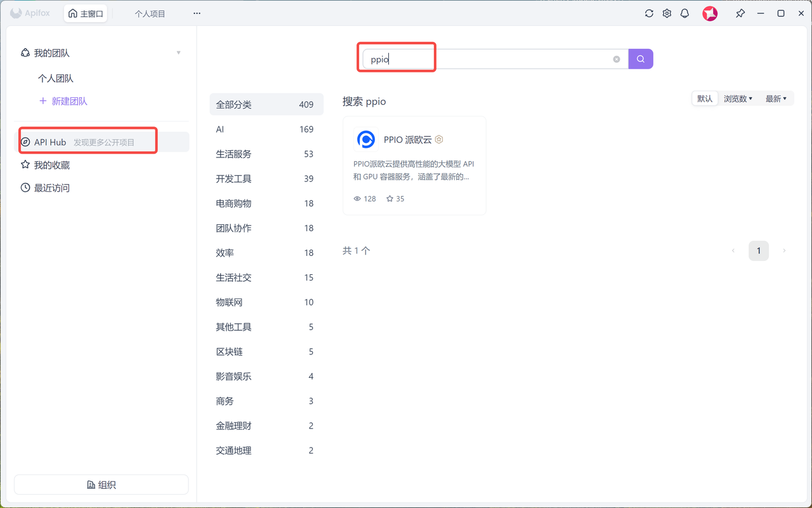Filter by 交通地理 category
The width and height of the screenshot is (812, 508).
(x=266, y=451)
